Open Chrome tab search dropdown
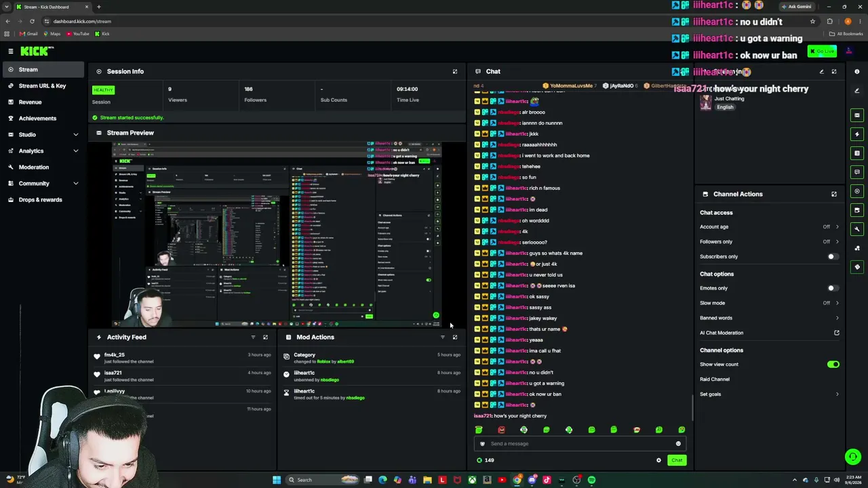 pos(7,7)
